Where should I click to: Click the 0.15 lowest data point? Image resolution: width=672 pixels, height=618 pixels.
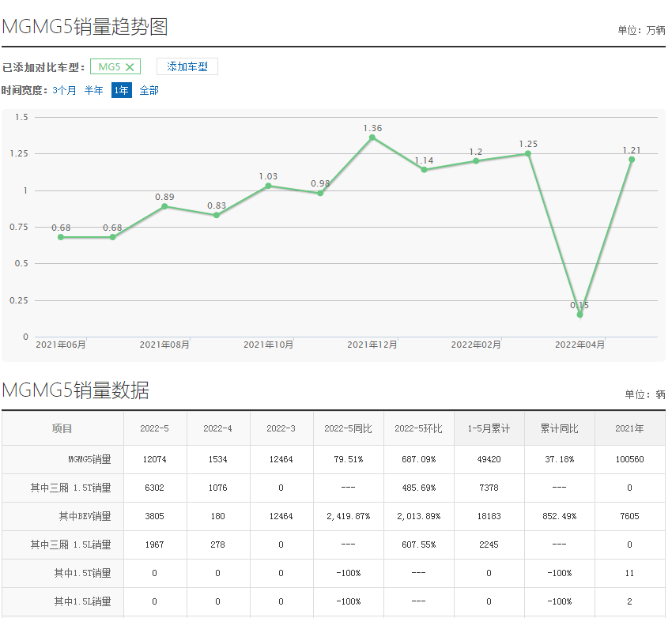580,315
